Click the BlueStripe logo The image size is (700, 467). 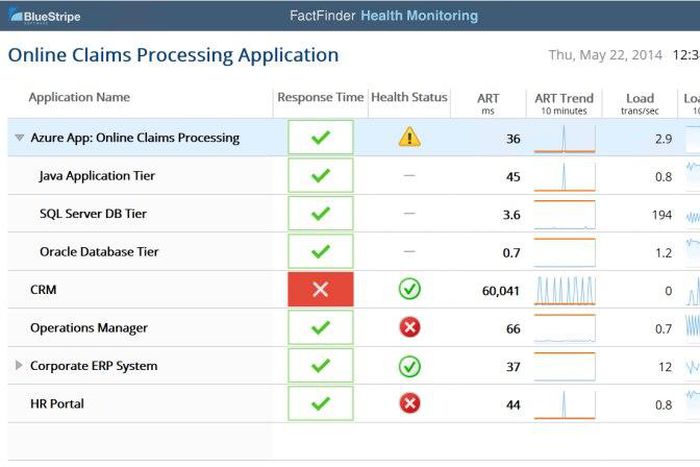[x=45, y=16]
